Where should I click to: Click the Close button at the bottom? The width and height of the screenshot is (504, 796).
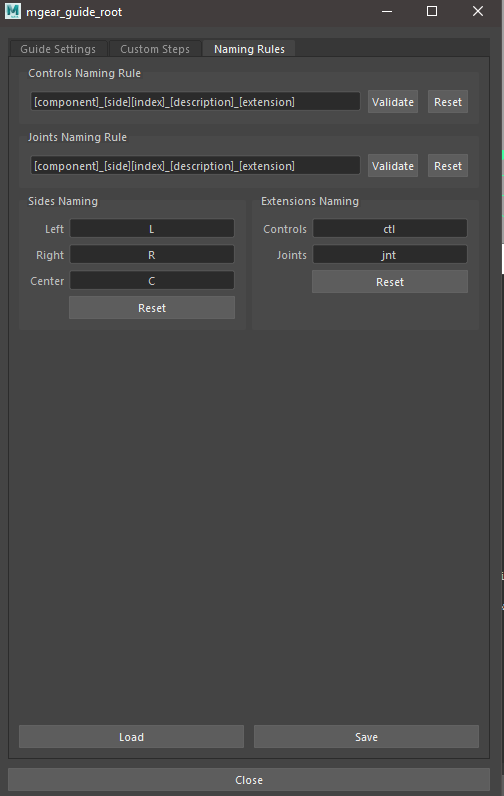click(x=249, y=780)
